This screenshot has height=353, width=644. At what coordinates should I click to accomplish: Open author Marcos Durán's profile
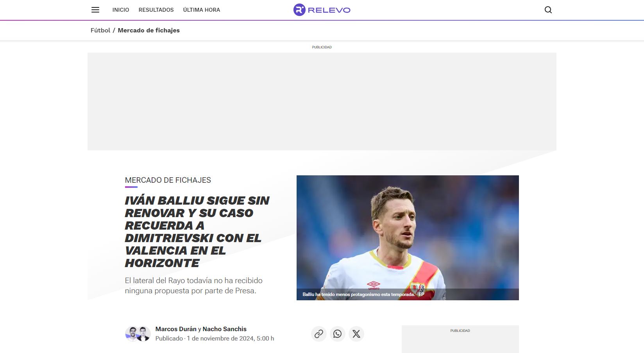click(x=176, y=329)
